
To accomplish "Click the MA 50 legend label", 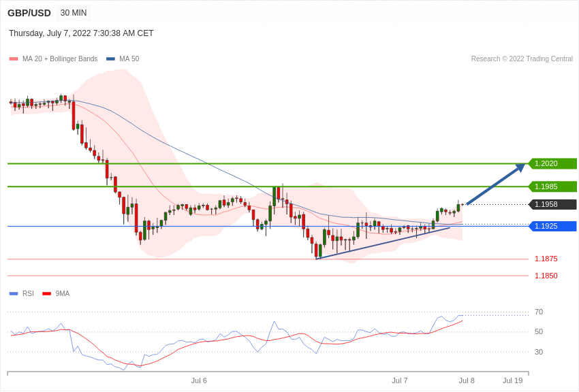I will tap(129, 59).
